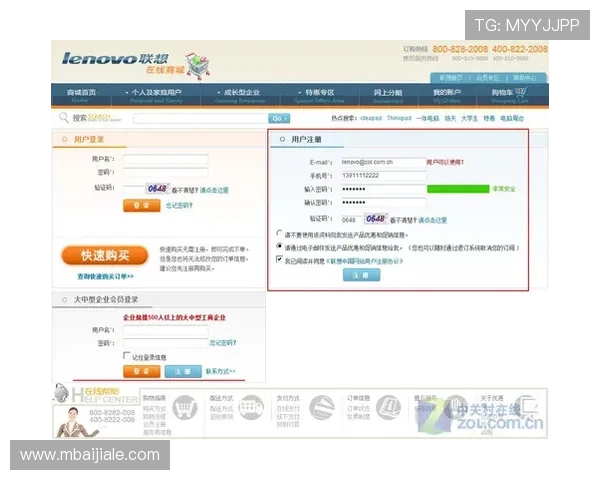
Task: Open 特惠专区 Special Offers Area menu
Action: click(318, 95)
